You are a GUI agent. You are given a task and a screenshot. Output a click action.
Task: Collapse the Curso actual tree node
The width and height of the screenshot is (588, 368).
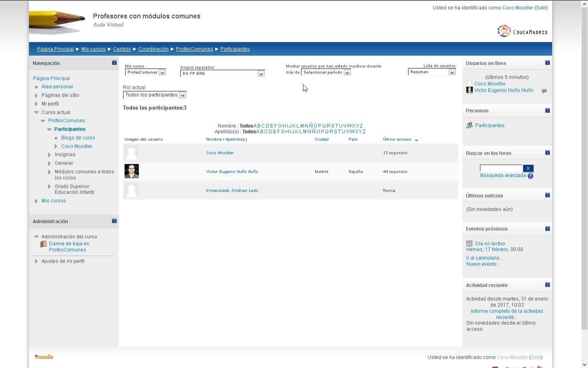[36, 112]
